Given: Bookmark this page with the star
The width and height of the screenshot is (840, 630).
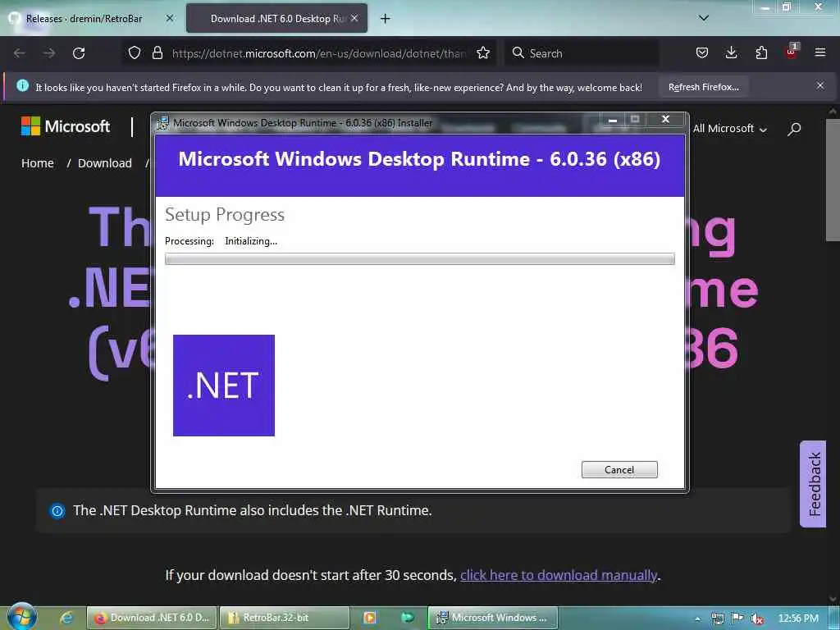Looking at the screenshot, I should pos(483,53).
